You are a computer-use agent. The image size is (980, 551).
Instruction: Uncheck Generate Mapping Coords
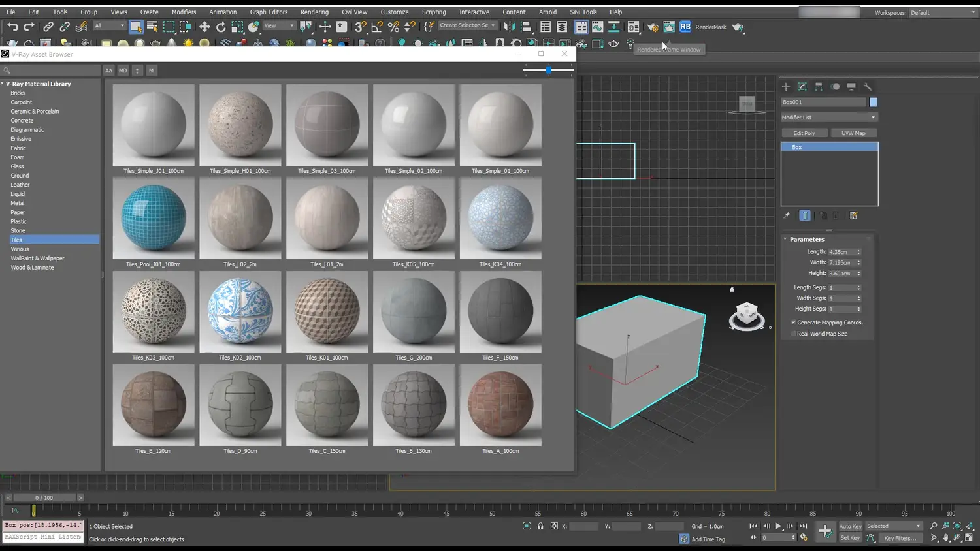pyautogui.click(x=794, y=323)
